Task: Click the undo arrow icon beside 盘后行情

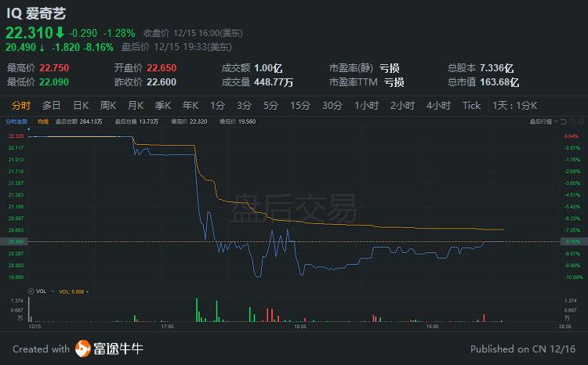Action: (563, 121)
